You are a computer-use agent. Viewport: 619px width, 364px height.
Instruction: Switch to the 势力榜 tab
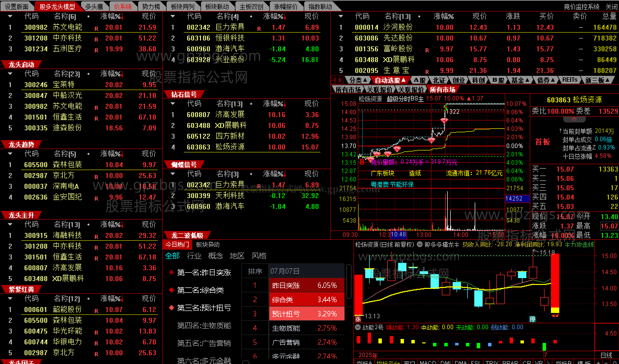pyautogui.click(x=151, y=7)
